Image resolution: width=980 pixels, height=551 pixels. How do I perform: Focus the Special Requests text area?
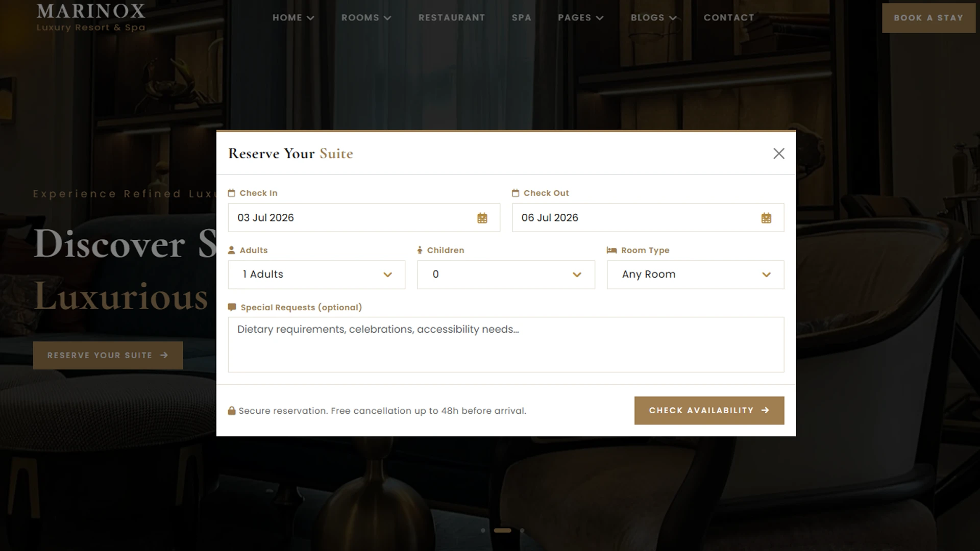coord(506,344)
